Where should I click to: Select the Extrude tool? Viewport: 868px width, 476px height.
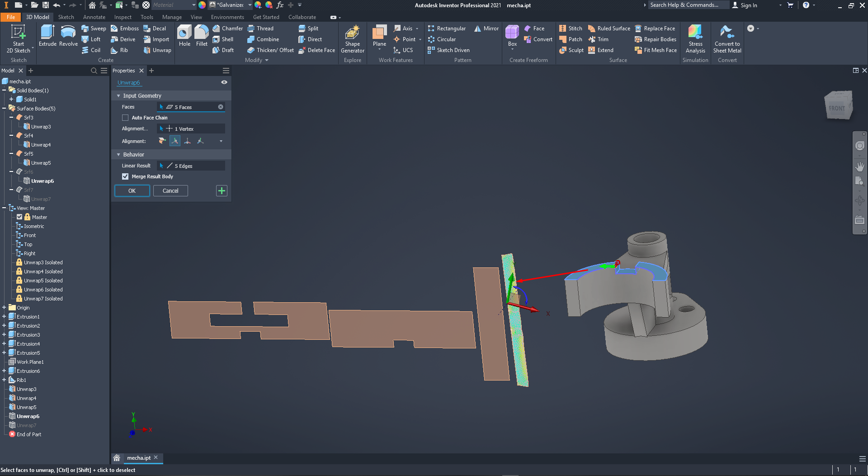coord(47,36)
